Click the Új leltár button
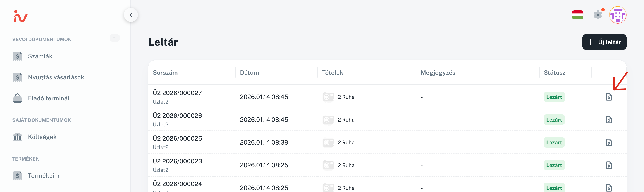The height and width of the screenshot is (192, 644). coord(604,42)
